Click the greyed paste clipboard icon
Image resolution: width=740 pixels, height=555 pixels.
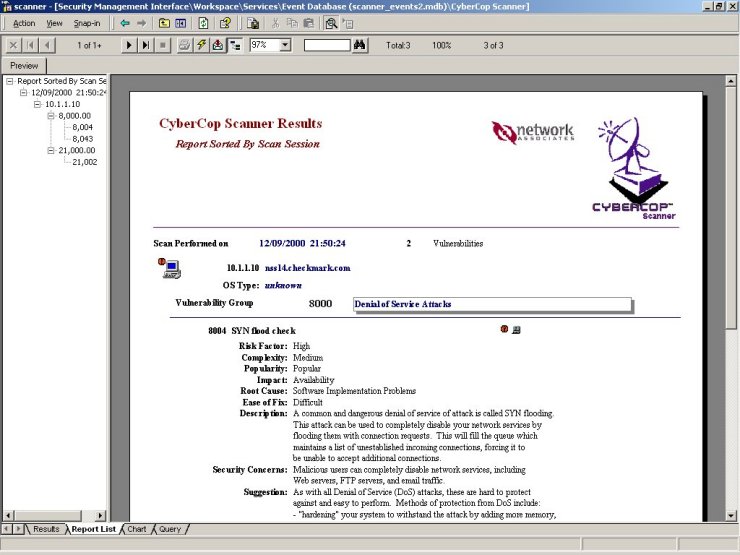tap(309, 23)
